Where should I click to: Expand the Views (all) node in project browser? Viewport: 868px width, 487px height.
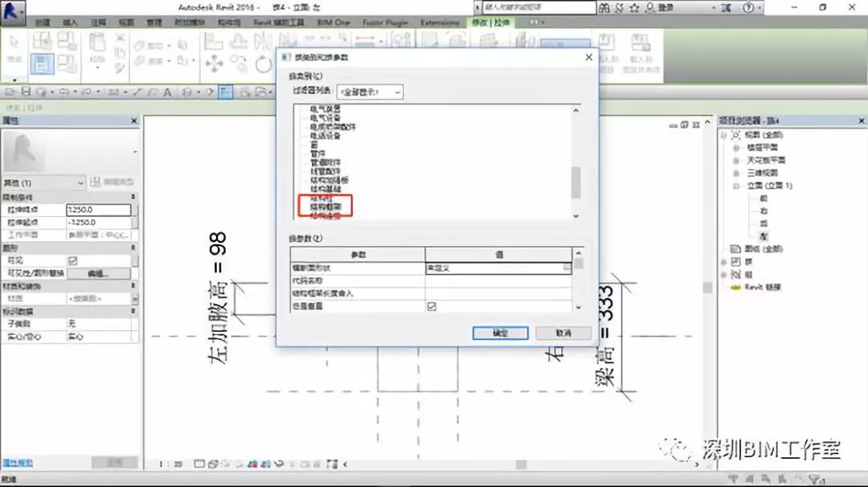coord(724,135)
